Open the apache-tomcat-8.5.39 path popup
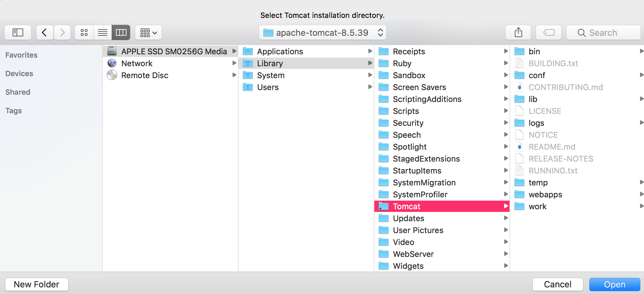 pos(323,32)
